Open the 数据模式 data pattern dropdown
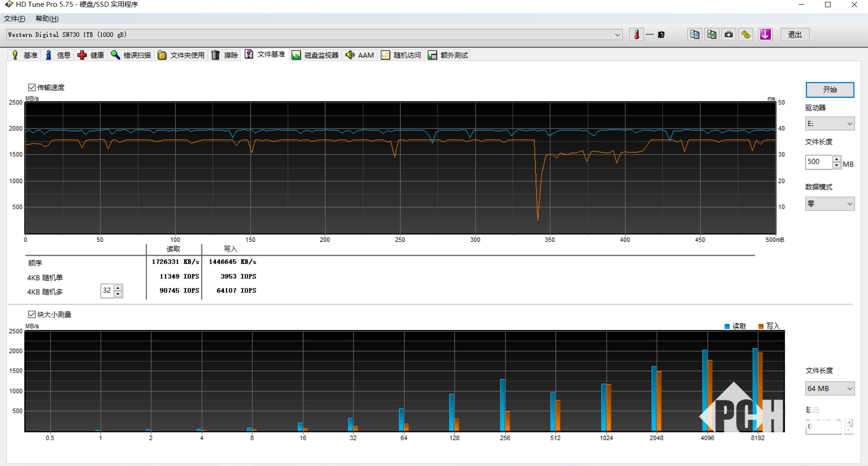The height and width of the screenshot is (466, 868). 830,204
